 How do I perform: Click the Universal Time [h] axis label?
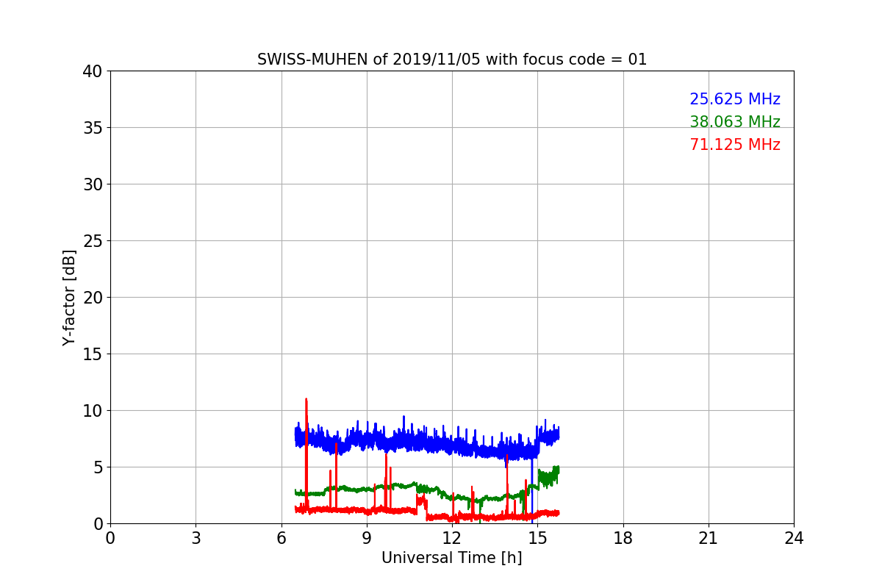pyautogui.click(x=451, y=558)
